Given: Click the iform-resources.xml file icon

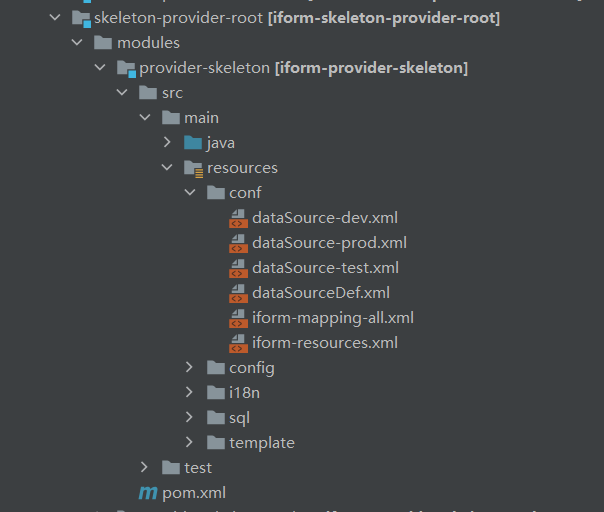Looking at the screenshot, I should tap(238, 343).
